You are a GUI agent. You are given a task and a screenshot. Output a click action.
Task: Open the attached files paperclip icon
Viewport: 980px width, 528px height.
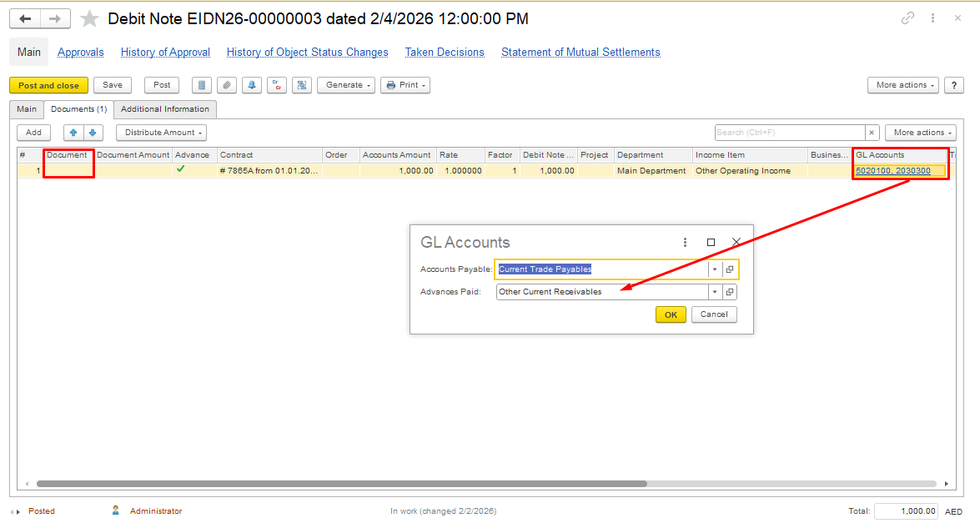(x=226, y=85)
